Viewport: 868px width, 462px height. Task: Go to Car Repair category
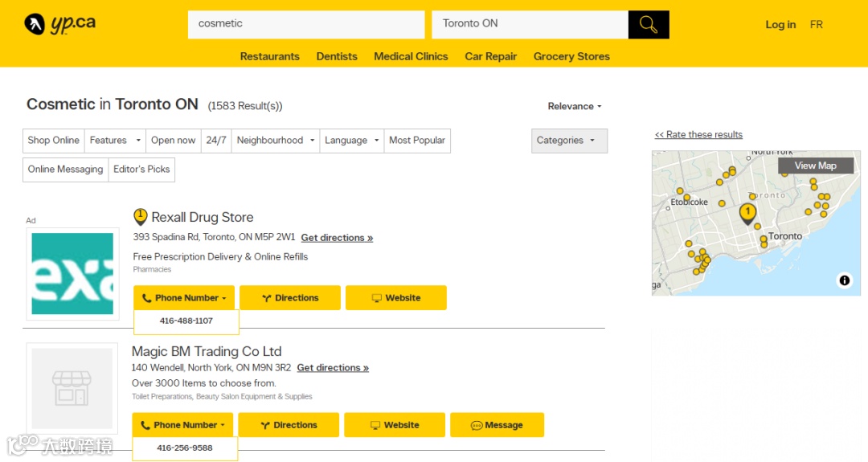[490, 56]
